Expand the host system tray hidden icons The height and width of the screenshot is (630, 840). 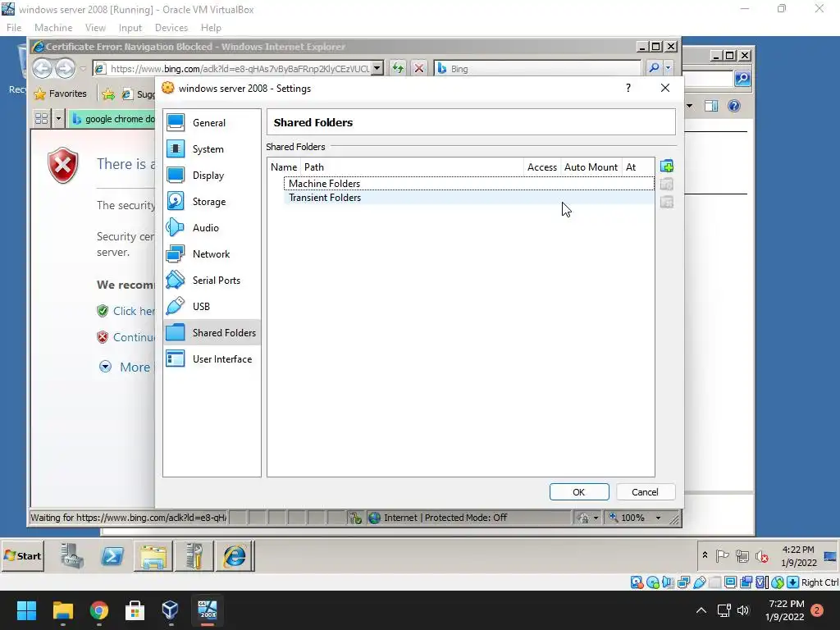pos(701,610)
